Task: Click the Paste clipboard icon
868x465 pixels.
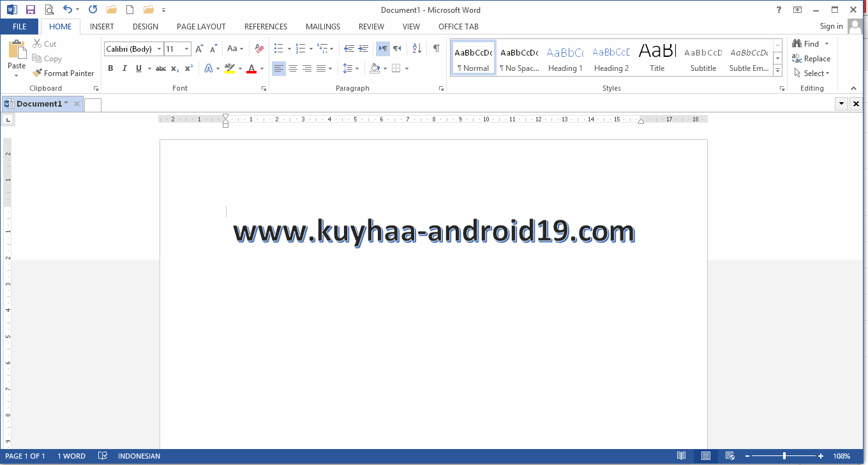Action: click(x=17, y=50)
